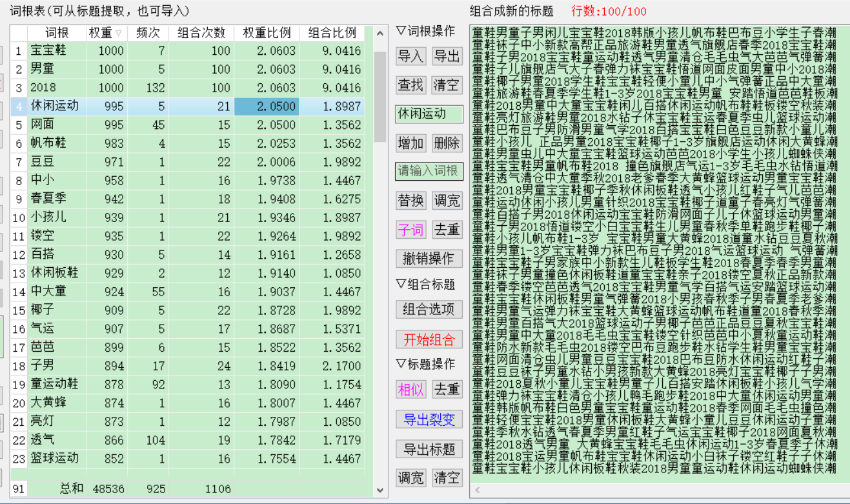Click the 导入 button to import roots
850x504 pixels.
[x=410, y=56]
